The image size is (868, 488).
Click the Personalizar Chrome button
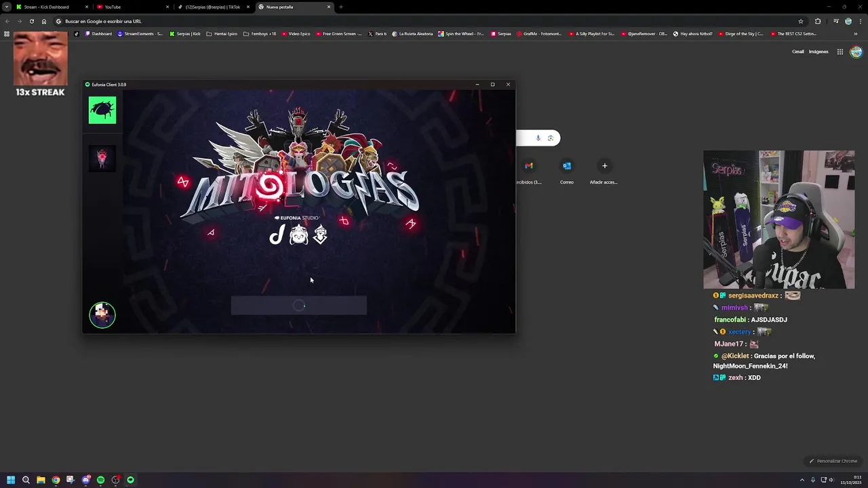click(x=833, y=461)
